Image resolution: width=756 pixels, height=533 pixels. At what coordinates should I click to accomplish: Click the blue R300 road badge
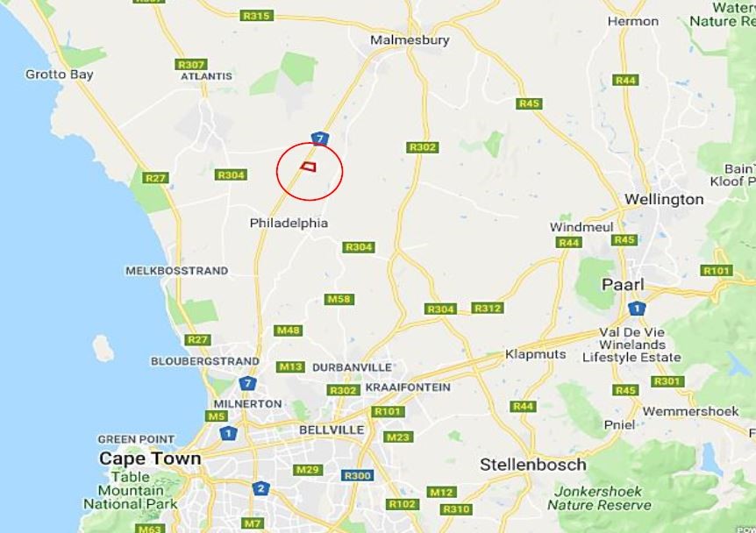357,476
